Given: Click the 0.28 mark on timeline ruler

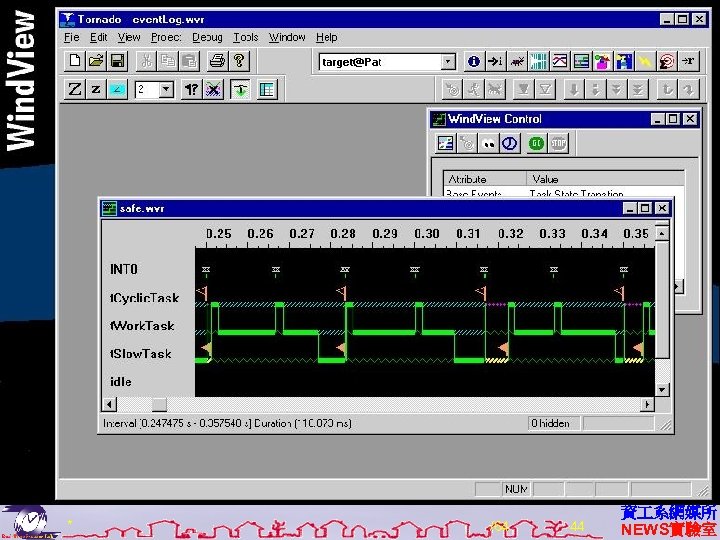Looking at the screenshot, I should click(343, 234).
